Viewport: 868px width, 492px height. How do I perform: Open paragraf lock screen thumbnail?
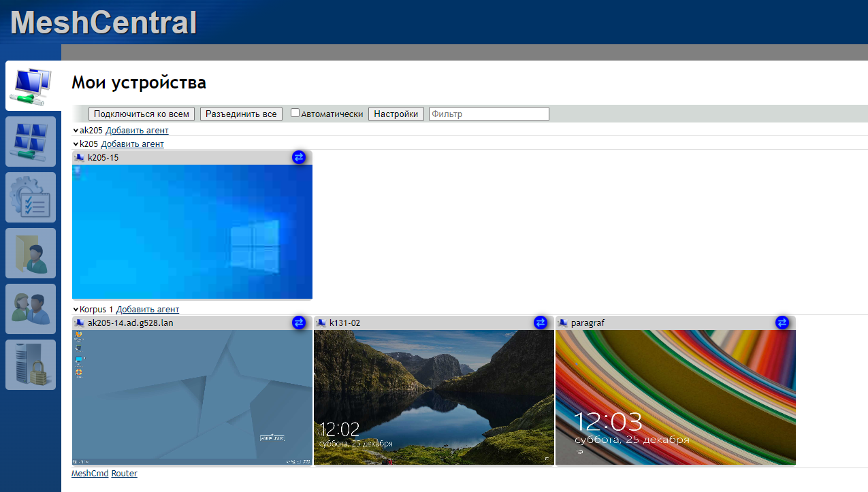(675, 397)
